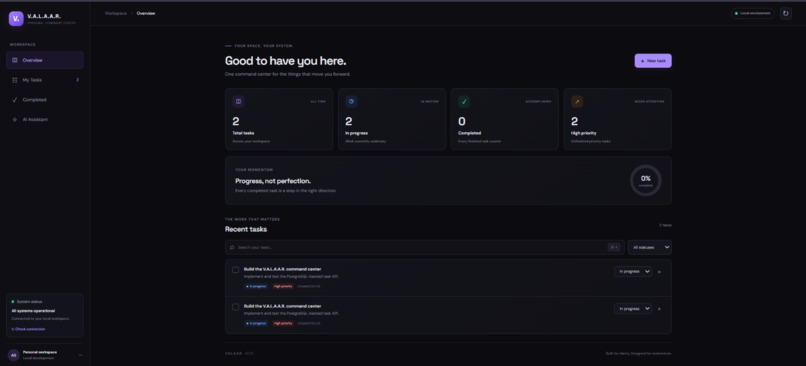Viewport: 806px width, 366px height.
Task: Open AI Assistant in the sidebar
Action: (45, 119)
